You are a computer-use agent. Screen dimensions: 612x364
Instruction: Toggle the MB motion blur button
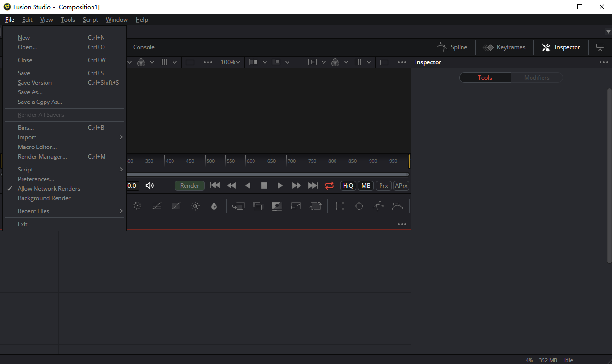[x=366, y=186]
